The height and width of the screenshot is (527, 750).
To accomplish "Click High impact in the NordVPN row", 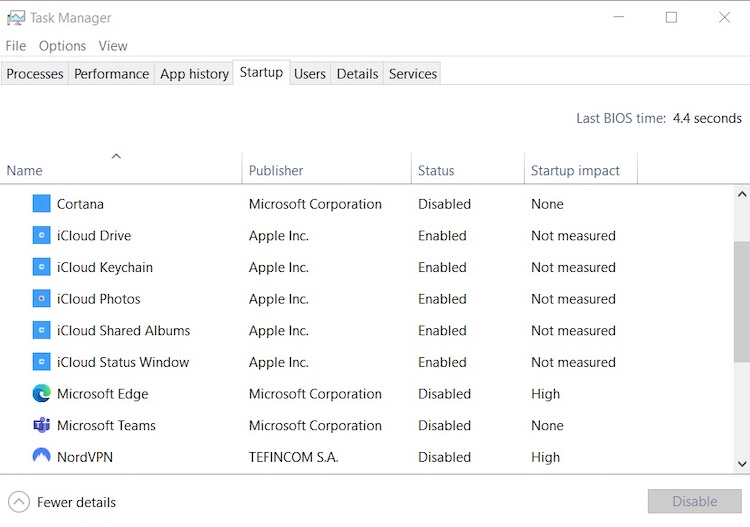I will click(x=545, y=457).
